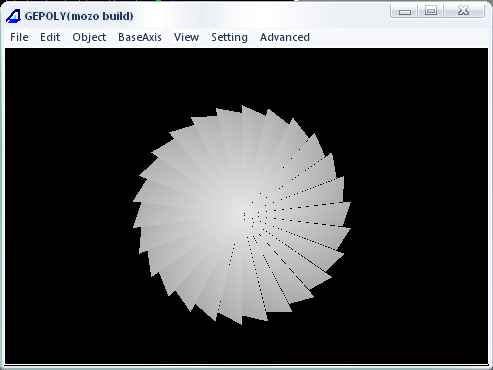Open the File menu
The image size is (493, 370).
coord(19,37)
